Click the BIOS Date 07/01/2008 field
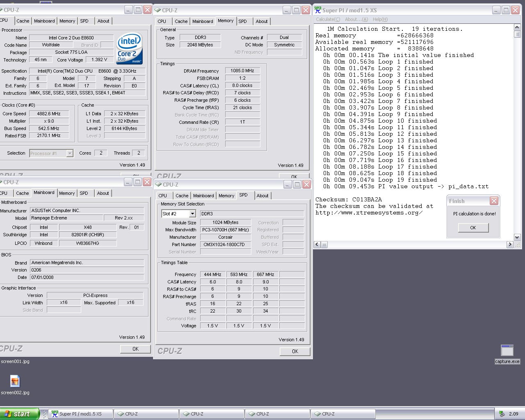Image resolution: width=525 pixels, height=420 pixels. click(x=87, y=277)
